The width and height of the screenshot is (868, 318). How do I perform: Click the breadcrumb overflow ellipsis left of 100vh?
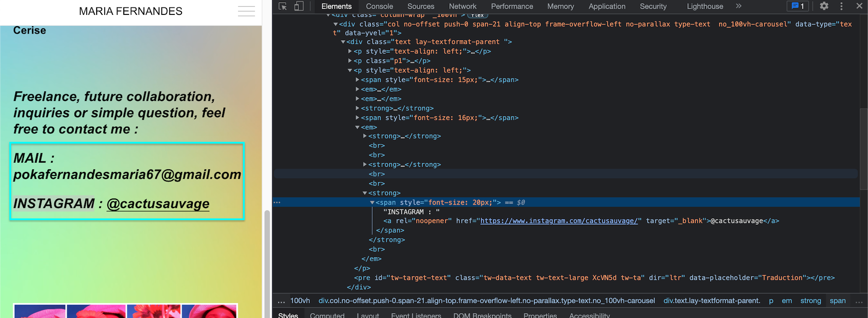[x=281, y=301]
